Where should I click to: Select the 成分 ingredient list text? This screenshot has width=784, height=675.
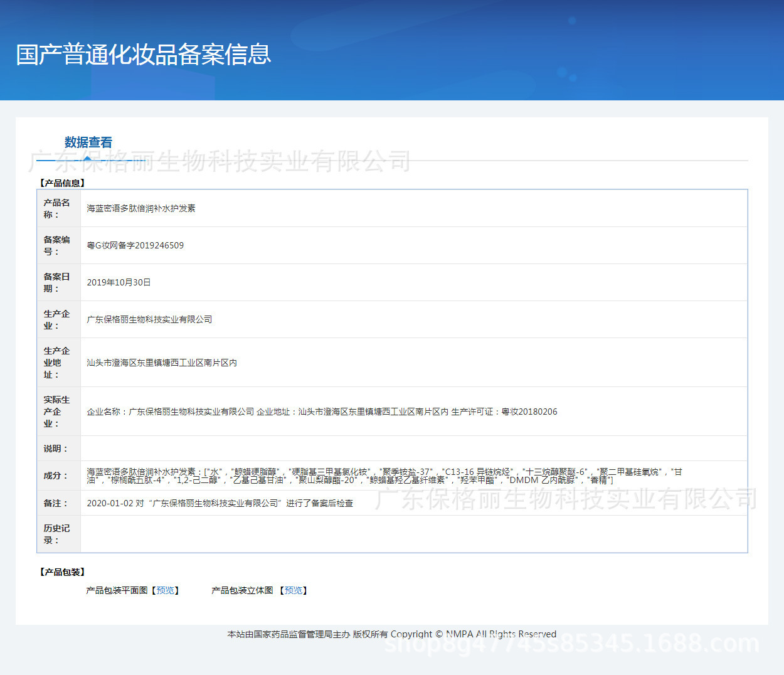click(384, 476)
